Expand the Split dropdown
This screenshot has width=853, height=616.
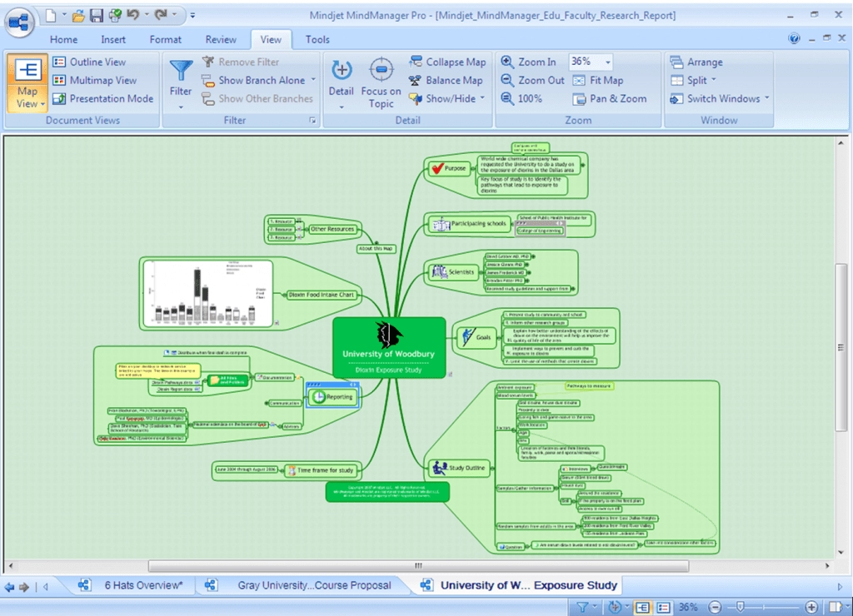click(714, 80)
